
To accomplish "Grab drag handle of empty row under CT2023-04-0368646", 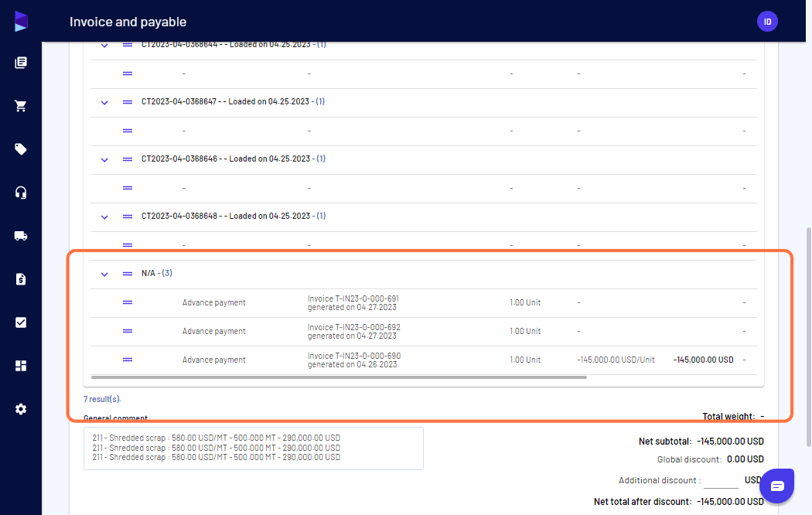I will click(x=128, y=188).
